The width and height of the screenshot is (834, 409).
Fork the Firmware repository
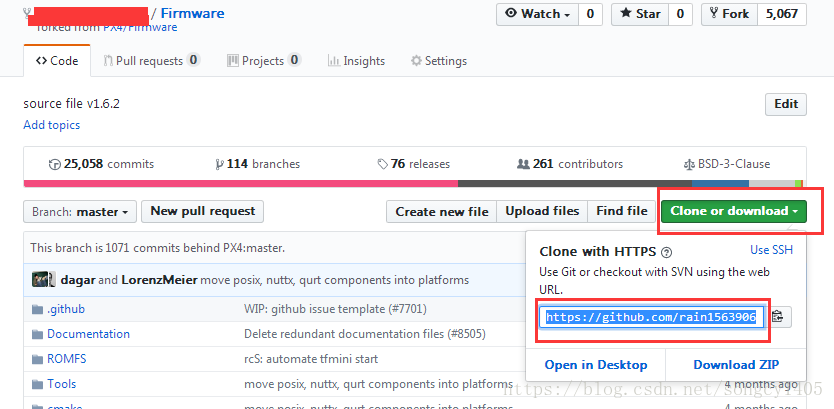[x=729, y=14]
